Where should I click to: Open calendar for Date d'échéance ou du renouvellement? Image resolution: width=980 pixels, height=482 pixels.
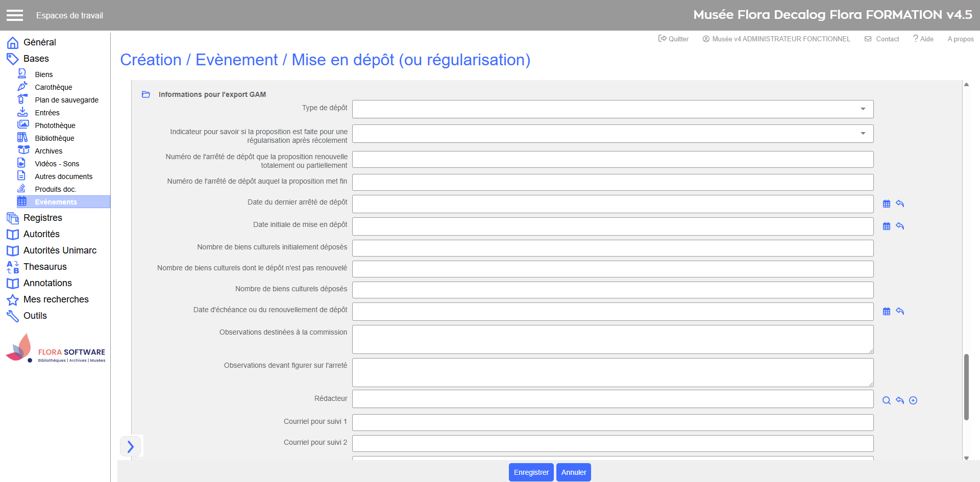point(887,311)
